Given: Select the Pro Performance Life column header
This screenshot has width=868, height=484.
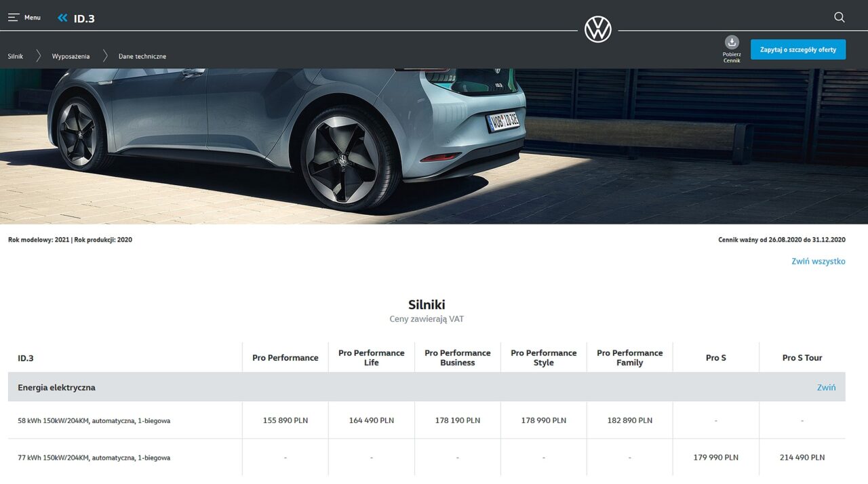Looking at the screenshot, I should [372, 358].
